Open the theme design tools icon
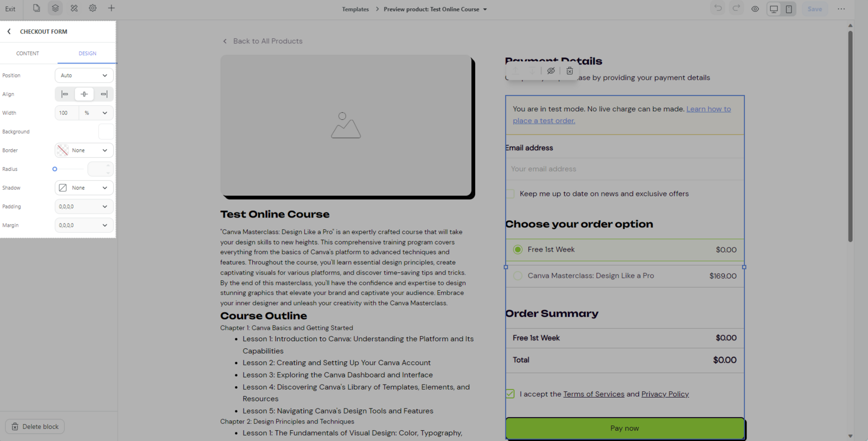The height and width of the screenshot is (441, 868). point(74,8)
